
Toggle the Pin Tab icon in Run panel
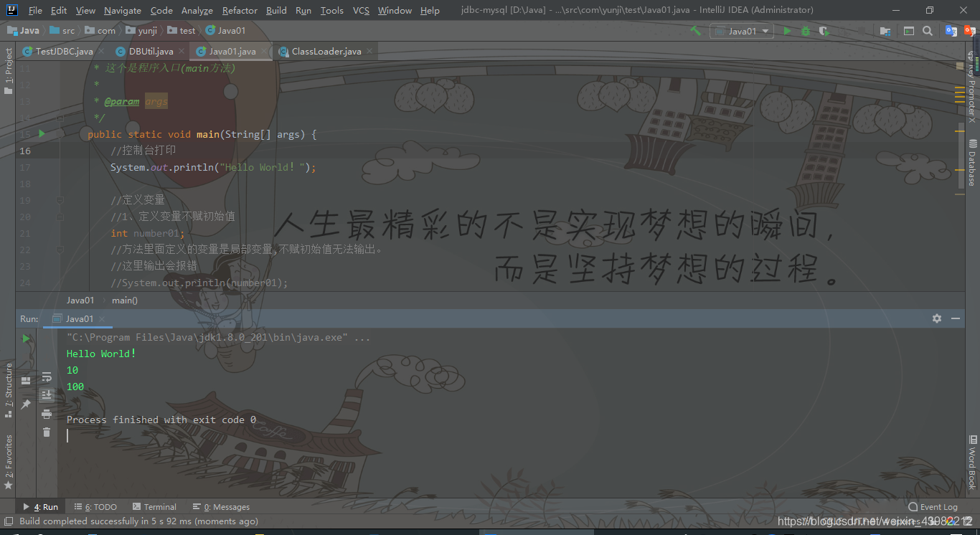click(x=27, y=404)
